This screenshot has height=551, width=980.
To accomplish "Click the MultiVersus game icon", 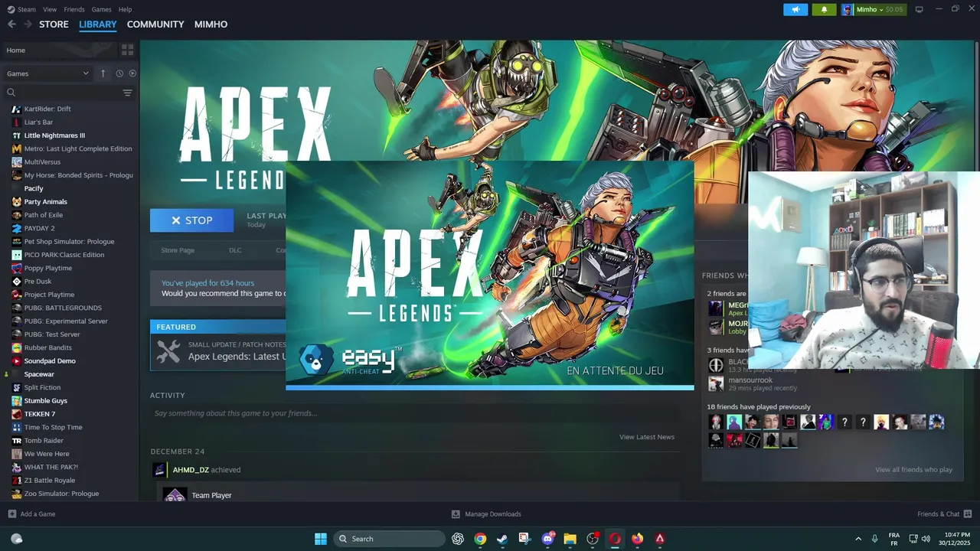I will pyautogui.click(x=17, y=162).
